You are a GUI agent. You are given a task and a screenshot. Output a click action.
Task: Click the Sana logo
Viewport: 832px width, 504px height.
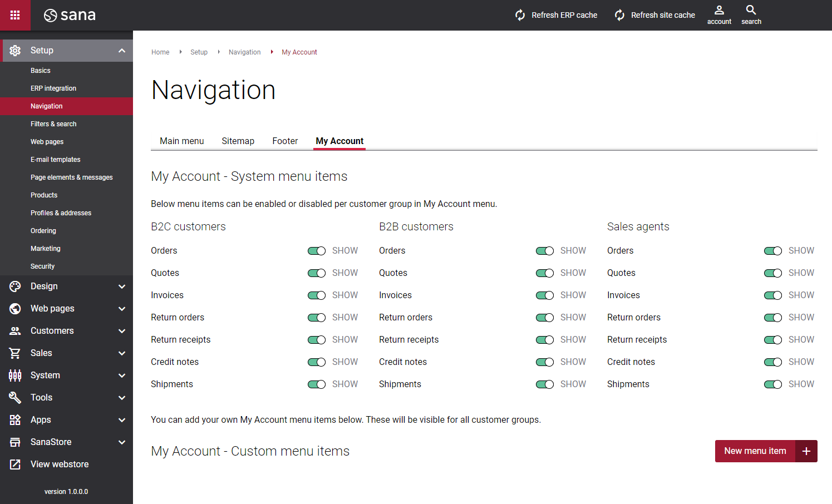[70, 15]
